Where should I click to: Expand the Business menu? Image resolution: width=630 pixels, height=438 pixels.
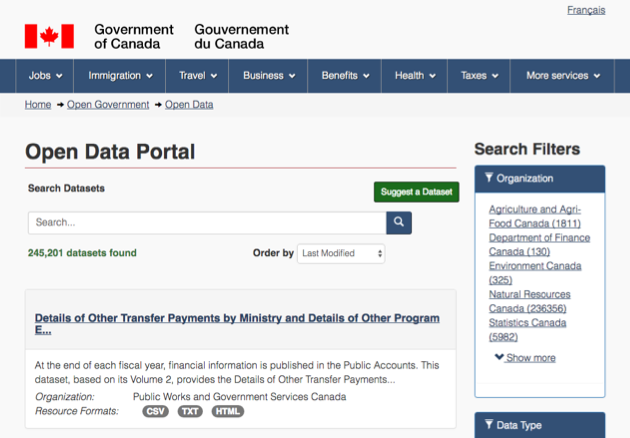269,76
